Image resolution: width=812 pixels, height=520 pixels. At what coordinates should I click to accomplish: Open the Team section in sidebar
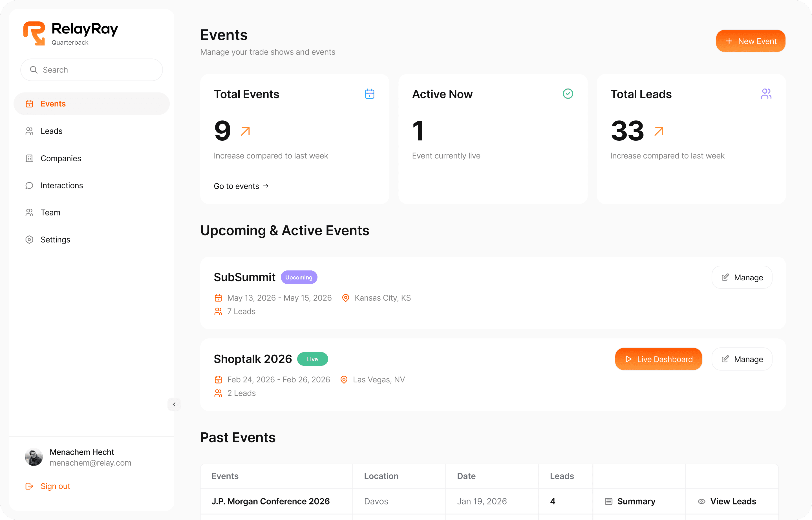(x=50, y=212)
